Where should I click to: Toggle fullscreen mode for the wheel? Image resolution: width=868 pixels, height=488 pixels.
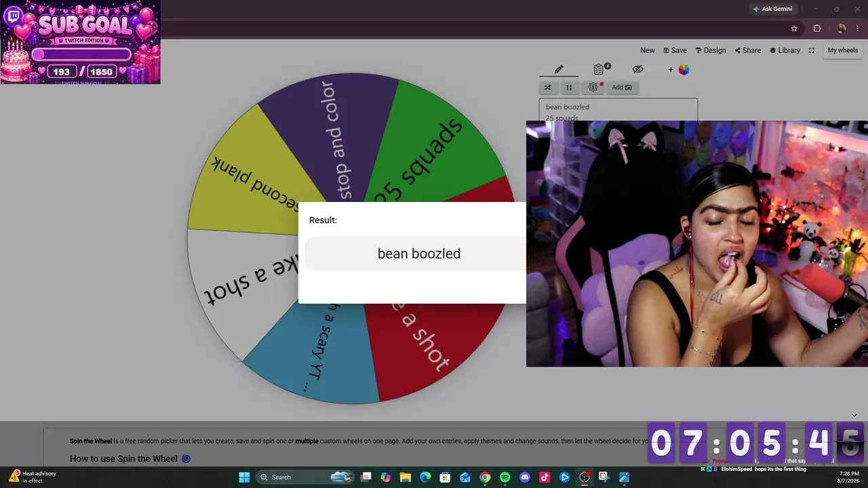point(811,50)
